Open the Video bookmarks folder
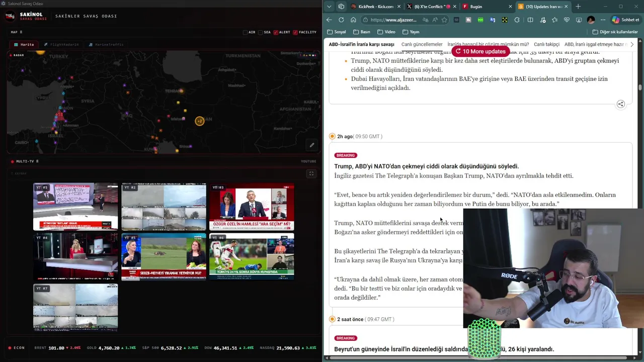Viewport: 644px width, 362px height. [386, 32]
